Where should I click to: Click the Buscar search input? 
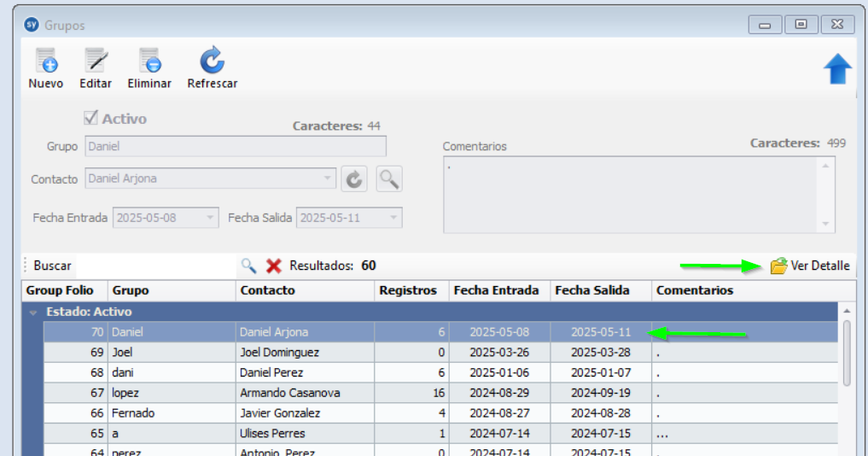coord(155,266)
